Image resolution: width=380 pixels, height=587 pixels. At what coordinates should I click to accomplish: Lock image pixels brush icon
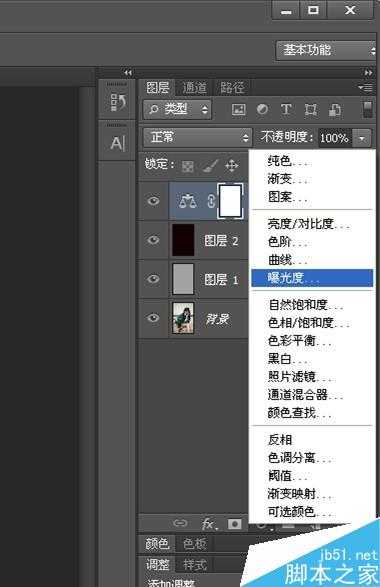pyautogui.click(x=210, y=165)
